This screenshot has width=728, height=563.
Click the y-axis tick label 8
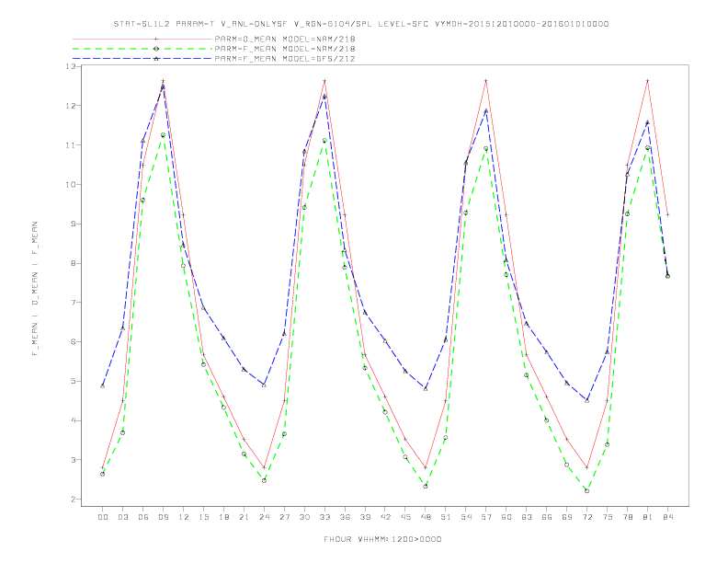(x=73, y=263)
